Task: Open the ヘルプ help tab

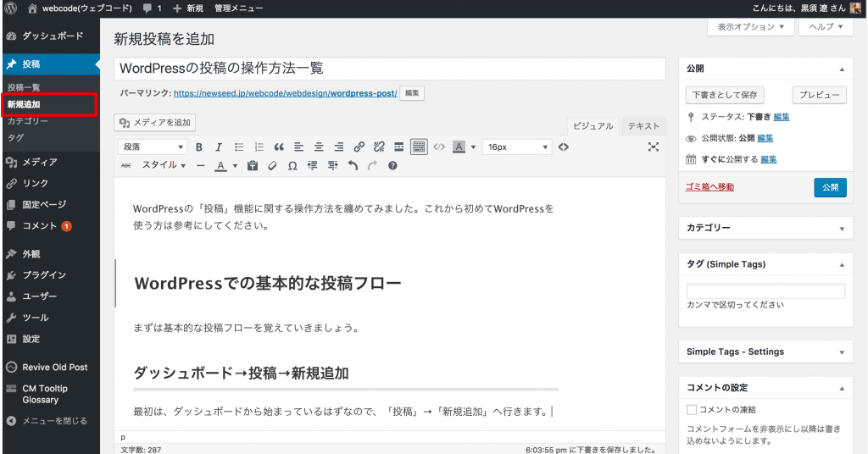Action: (826, 26)
